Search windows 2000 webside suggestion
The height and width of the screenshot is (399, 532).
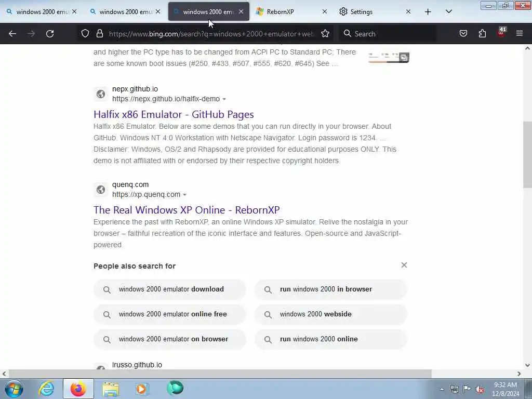[331, 314]
